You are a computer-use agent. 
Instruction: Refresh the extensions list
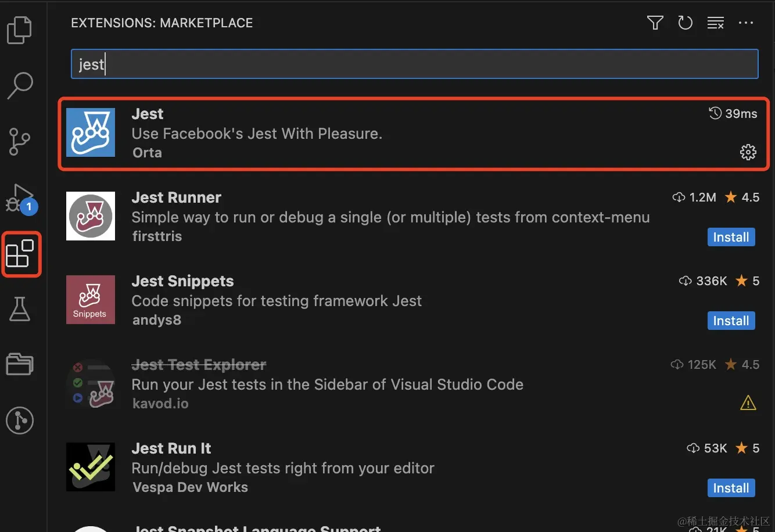[686, 23]
